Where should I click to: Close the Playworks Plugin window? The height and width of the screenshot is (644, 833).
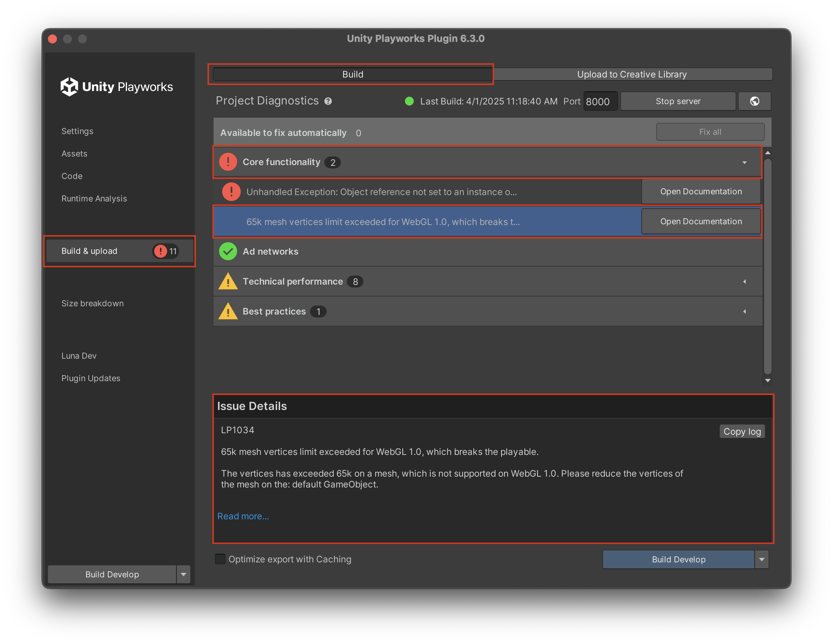click(x=53, y=39)
